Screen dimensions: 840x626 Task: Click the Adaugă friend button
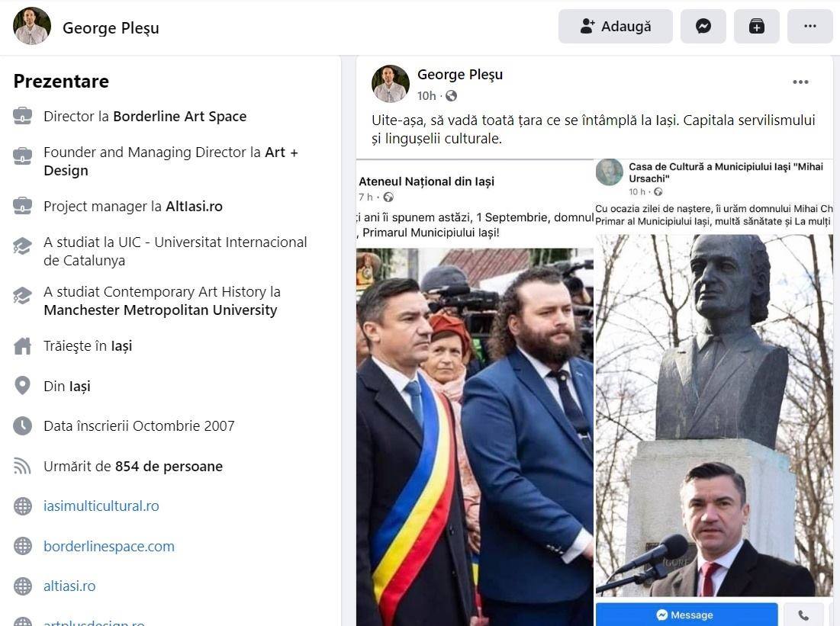(616, 26)
